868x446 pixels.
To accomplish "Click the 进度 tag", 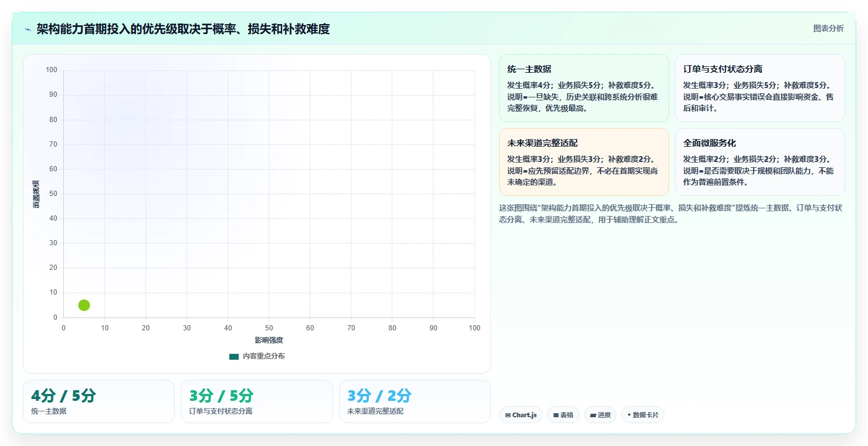I will coord(600,415).
